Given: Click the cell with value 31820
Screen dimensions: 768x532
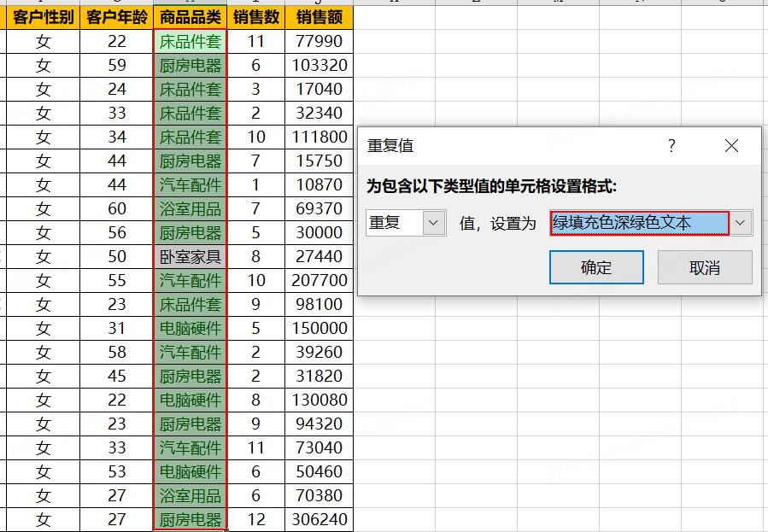Looking at the screenshot, I should click(319, 376).
